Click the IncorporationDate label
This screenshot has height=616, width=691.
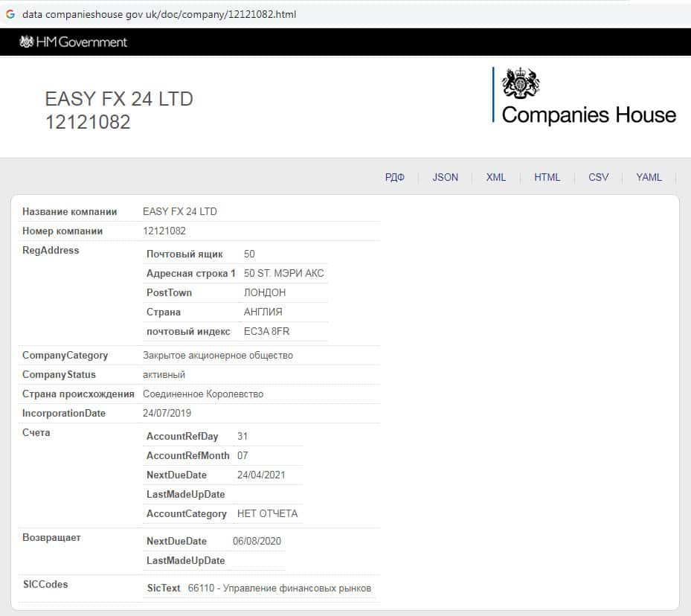[64, 414]
